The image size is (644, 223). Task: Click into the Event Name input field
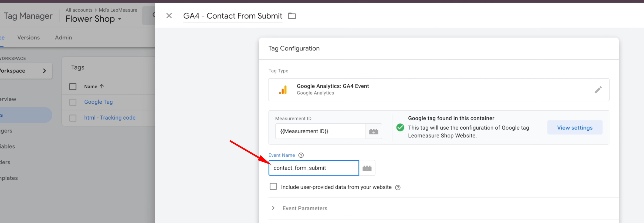313,168
